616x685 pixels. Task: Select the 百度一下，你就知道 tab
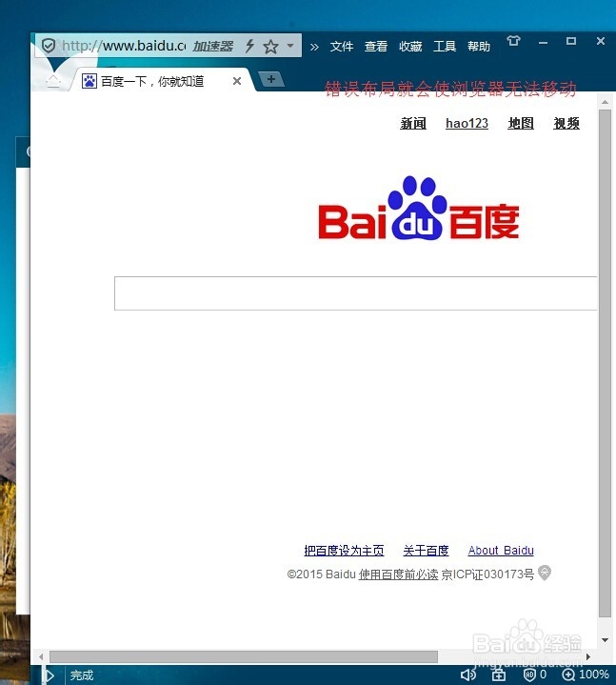pyautogui.click(x=162, y=81)
